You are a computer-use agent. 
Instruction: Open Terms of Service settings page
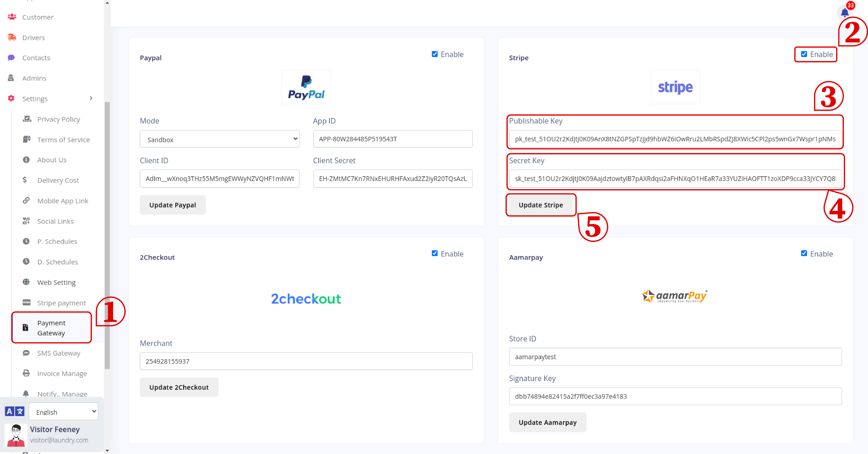tap(63, 140)
